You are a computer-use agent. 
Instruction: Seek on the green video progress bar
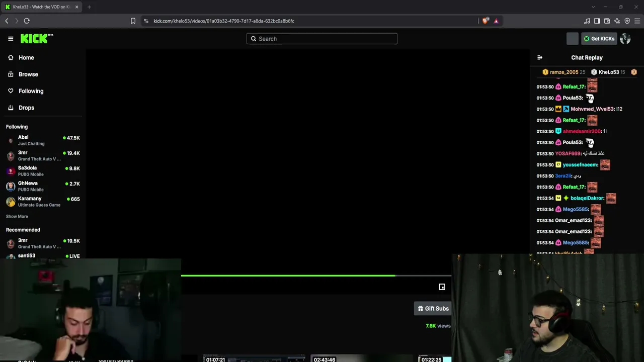pos(316,276)
